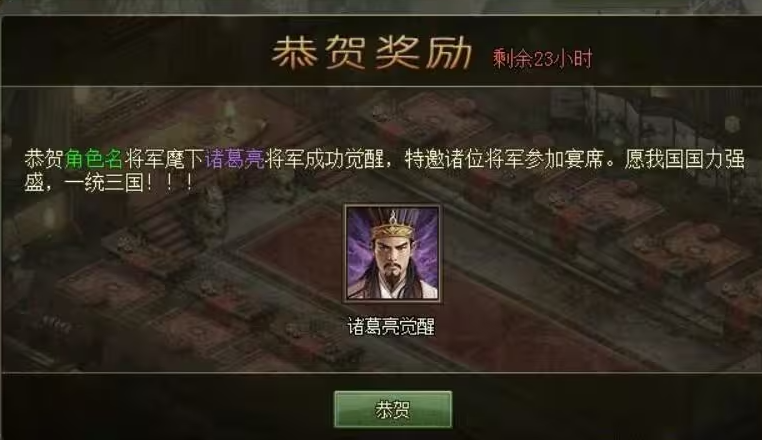Click the glowing lantern at upper left

229,116
